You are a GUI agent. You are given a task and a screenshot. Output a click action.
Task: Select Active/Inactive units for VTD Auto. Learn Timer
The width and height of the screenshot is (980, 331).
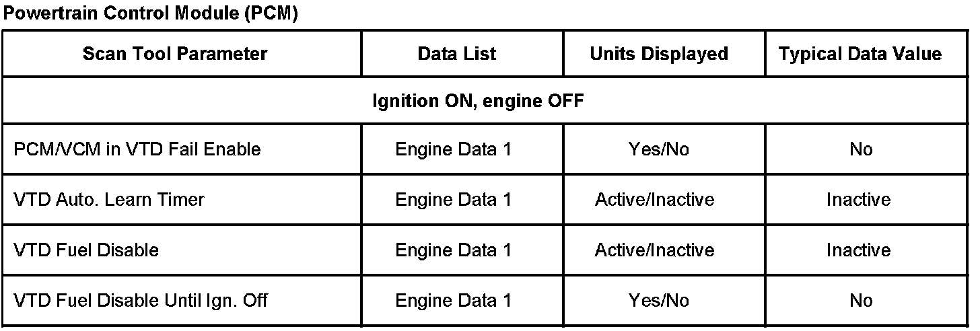pos(654,200)
